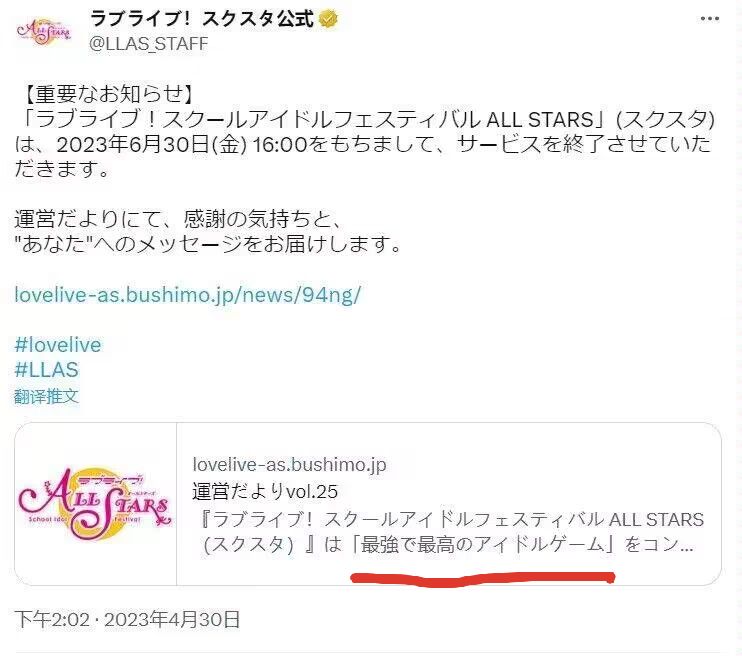Click the red underline annotation

[x=483, y=579]
